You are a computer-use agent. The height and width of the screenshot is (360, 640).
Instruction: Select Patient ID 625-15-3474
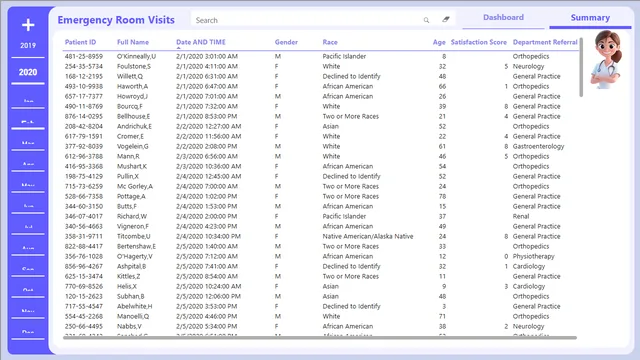point(84,276)
